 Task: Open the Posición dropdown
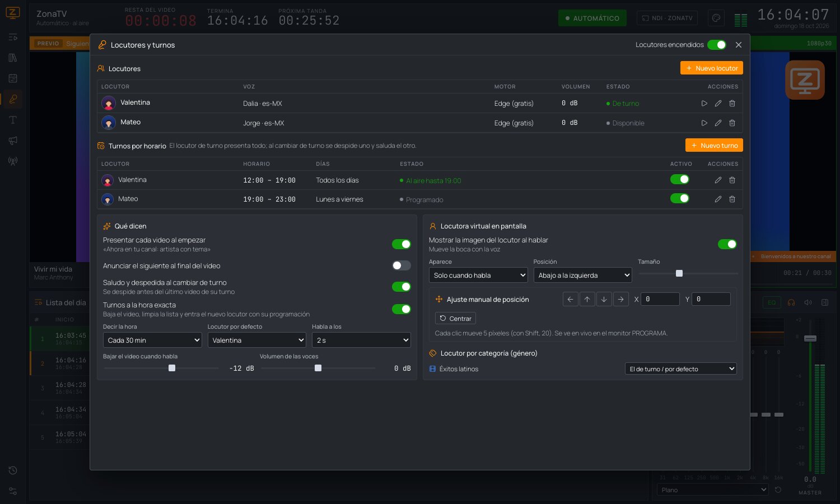coord(582,275)
